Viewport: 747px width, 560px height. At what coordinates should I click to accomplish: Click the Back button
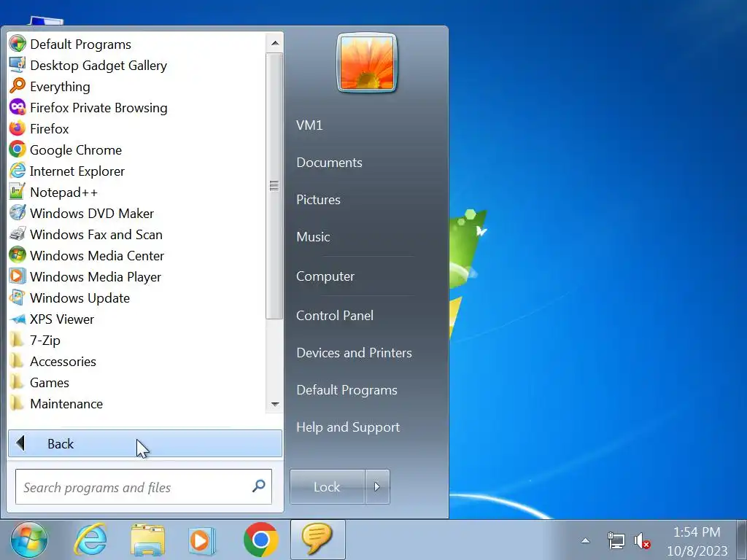point(145,443)
